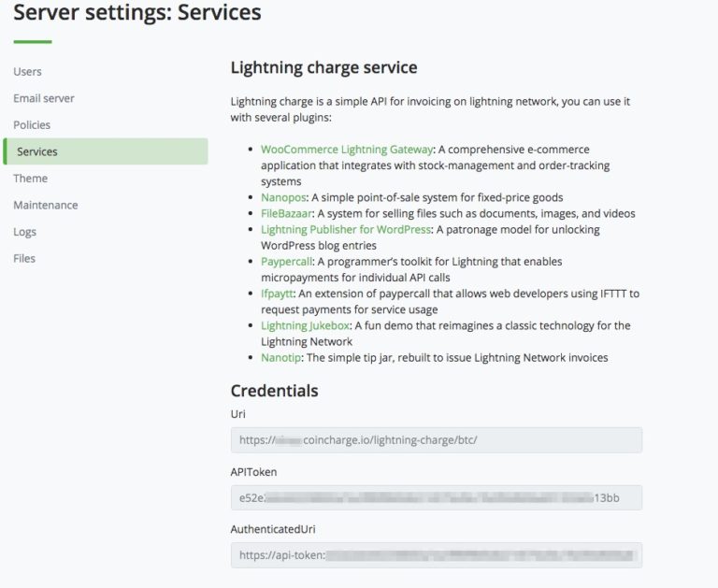Select the APIToken field
718x588 pixels.
(437, 497)
